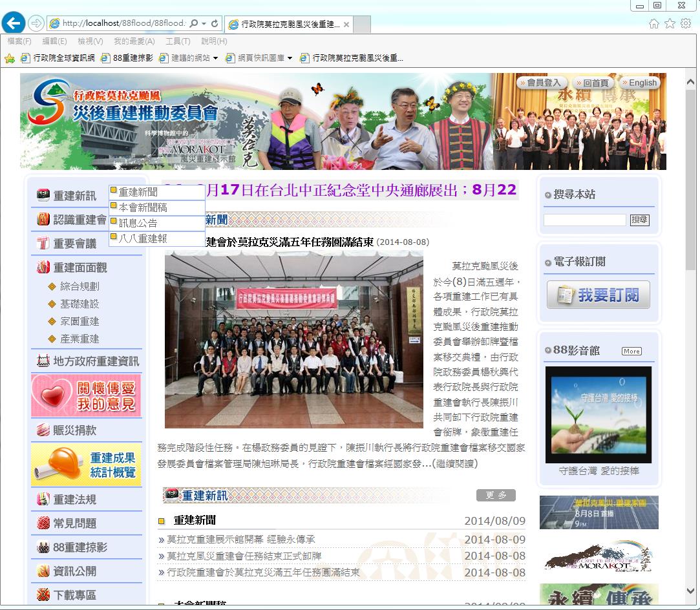This screenshot has width=700, height=610.
Task: Click the 我要訂閱 subscribe button
Action: tap(599, 295)
